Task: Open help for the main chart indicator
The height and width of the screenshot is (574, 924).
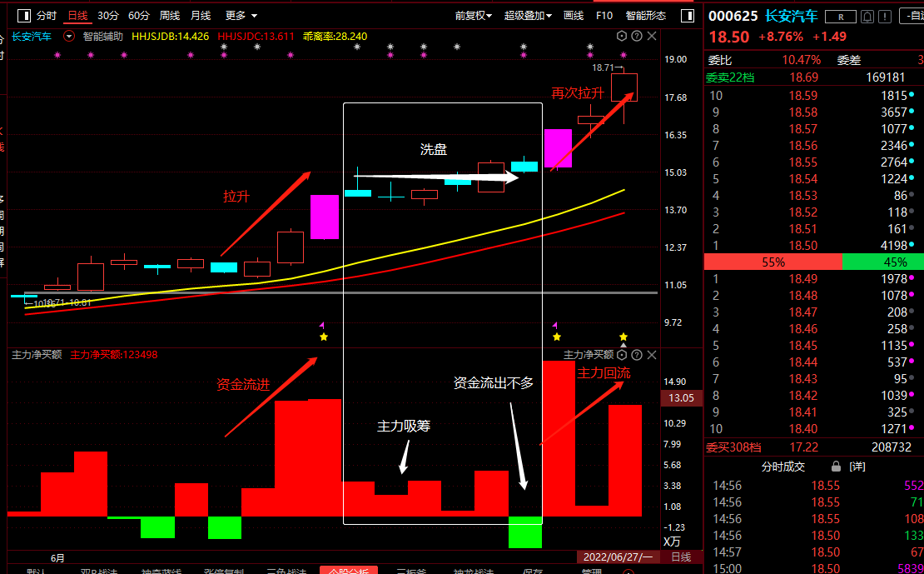Action: point(637,36)
